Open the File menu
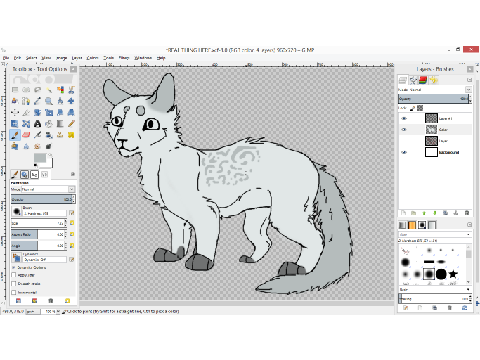Image resolution: width=480 pixels, height=360 pixels. tap(6, 58)
